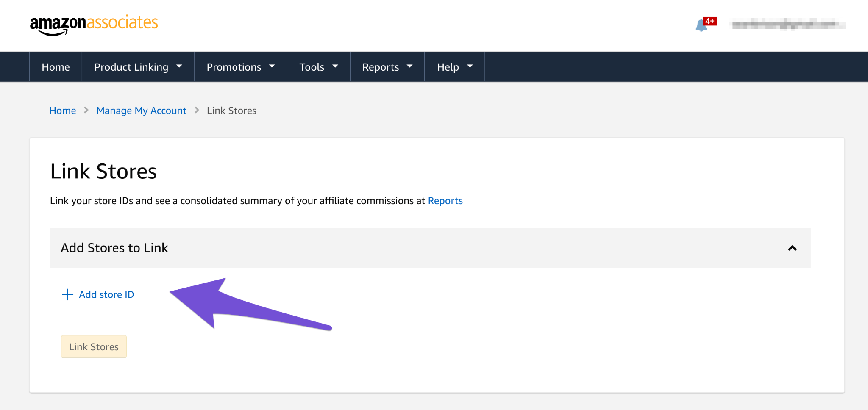This screenshot has height=410, width=868.
Task: Click the Tools dropdown arrow
Action: tap(335, 66)
